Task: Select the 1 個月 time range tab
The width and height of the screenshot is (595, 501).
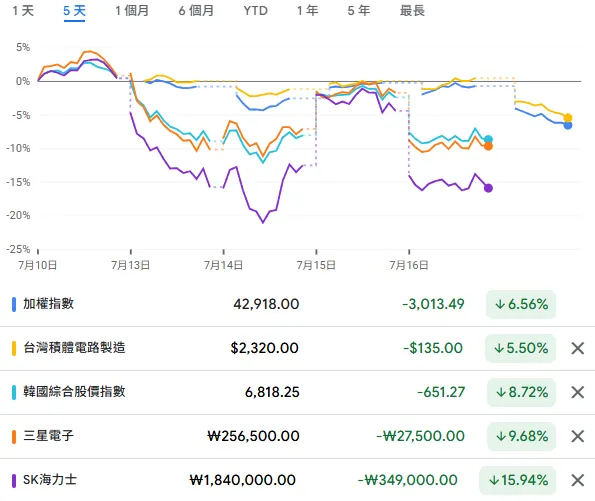Action: (132, 11)
